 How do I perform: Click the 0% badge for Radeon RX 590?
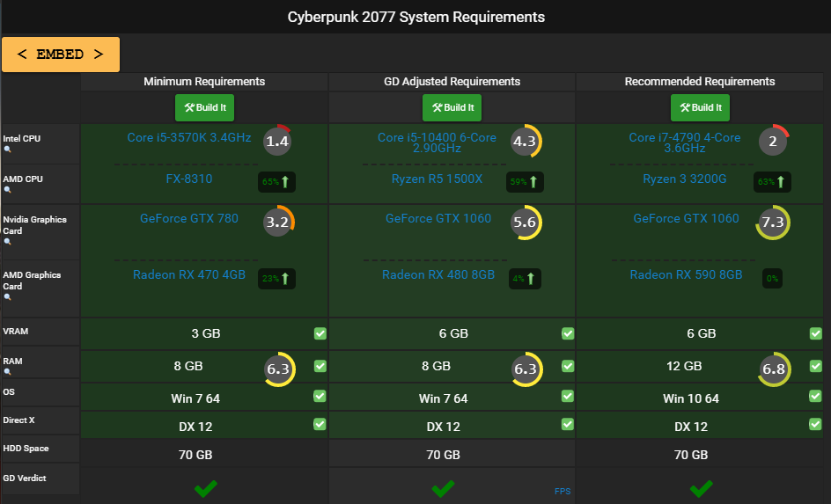coord(772,279)
